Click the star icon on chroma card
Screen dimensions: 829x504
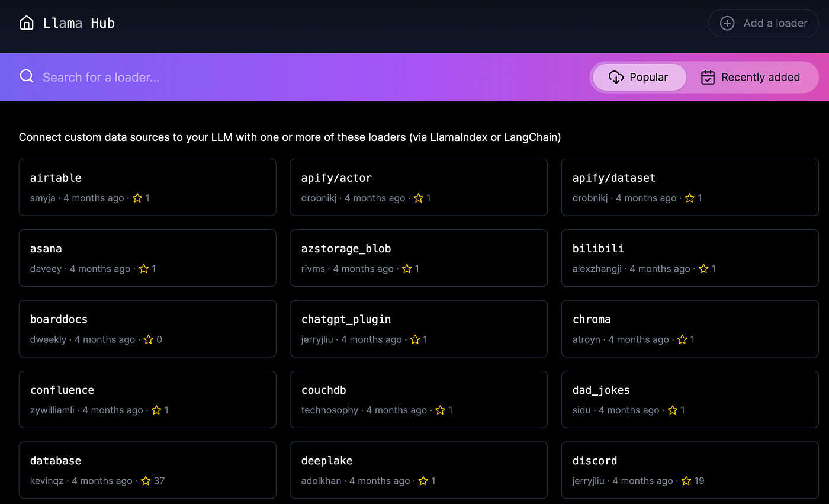[682, 339]
